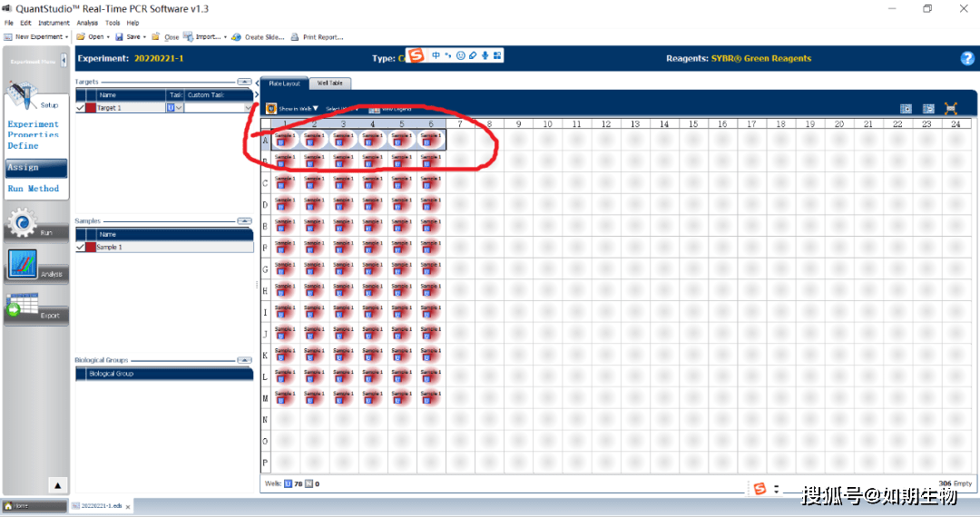Select the 20220221-1.eds document tab
The height and width of the screenshot is (517, 980).
(102, 506)
